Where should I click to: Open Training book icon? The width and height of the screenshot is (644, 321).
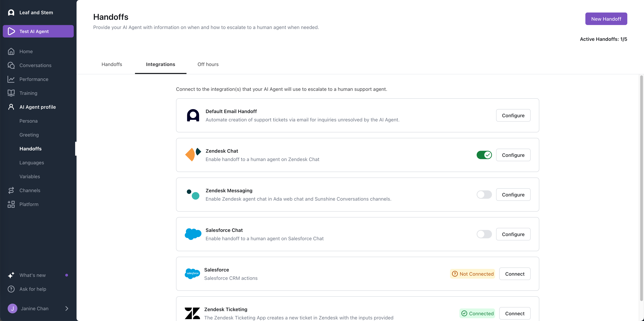point(11,93)
